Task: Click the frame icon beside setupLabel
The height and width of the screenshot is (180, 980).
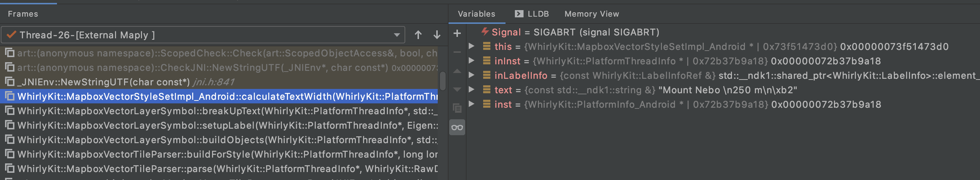Action: point(9,125)
